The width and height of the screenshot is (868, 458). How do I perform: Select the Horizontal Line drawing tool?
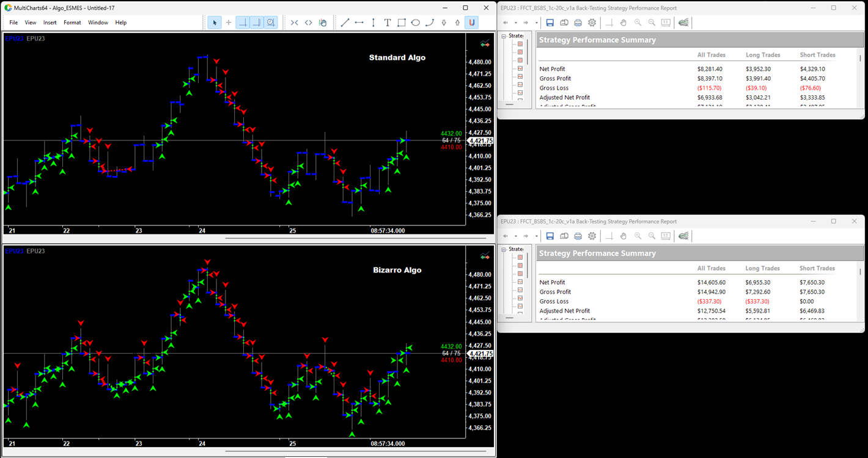359,23
